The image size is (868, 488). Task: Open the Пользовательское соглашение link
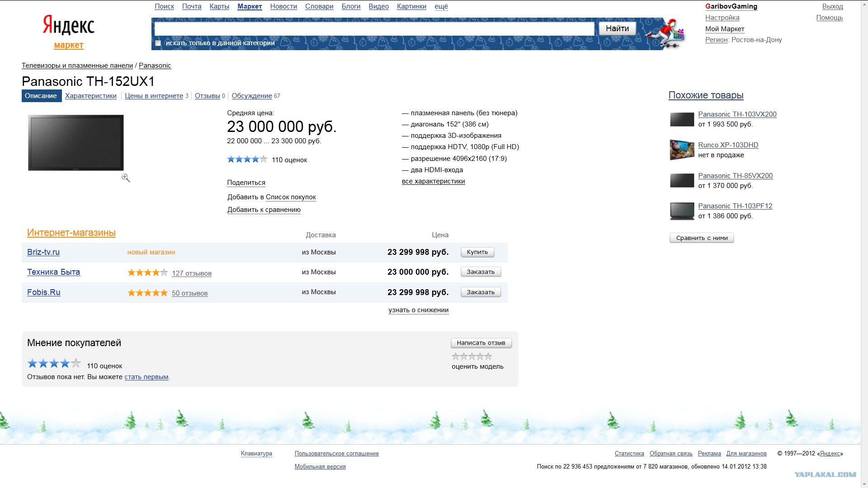[337, 454]
